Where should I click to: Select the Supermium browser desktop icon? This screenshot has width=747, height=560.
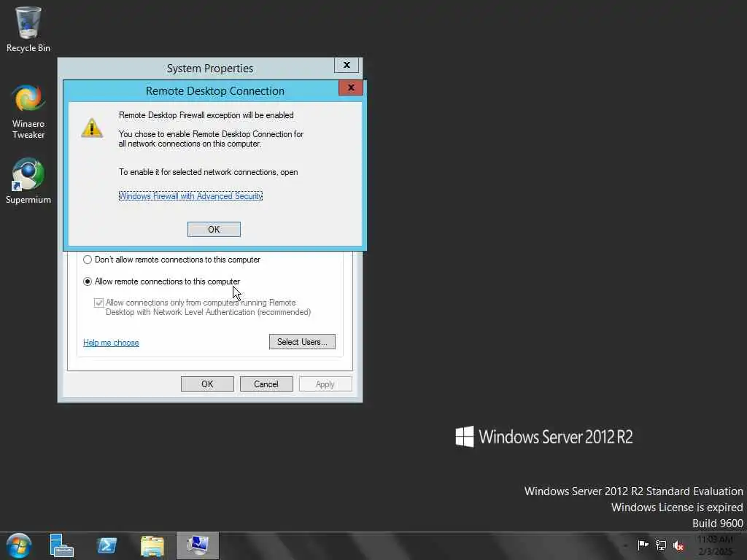[28, 181]
